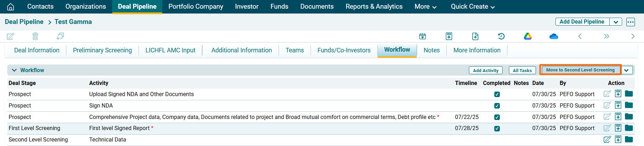Open dropdown arrow beside Add Deal Pipeline

pyautogui.click(x=616, y=22)
